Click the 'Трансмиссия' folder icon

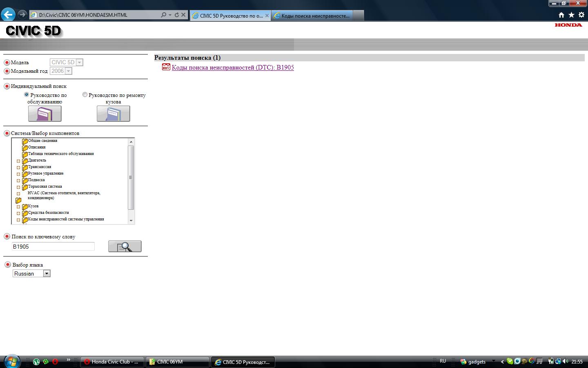tap(24, 167)
